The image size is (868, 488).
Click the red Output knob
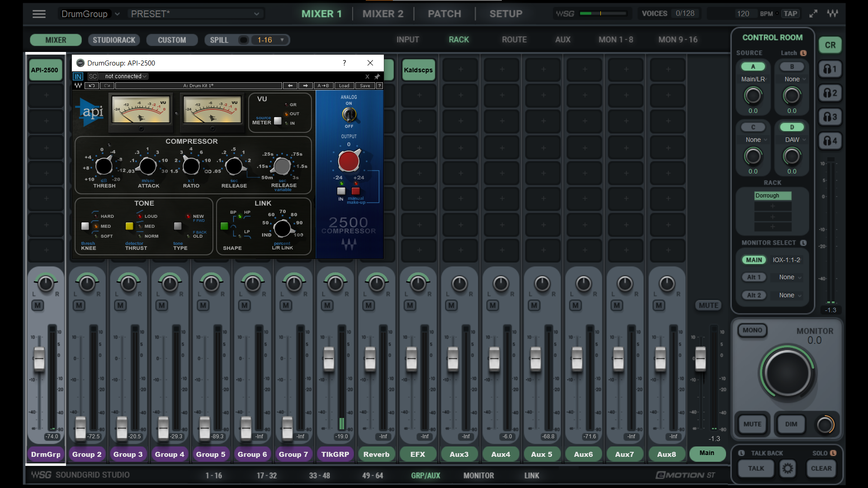(x=349, y=161)
